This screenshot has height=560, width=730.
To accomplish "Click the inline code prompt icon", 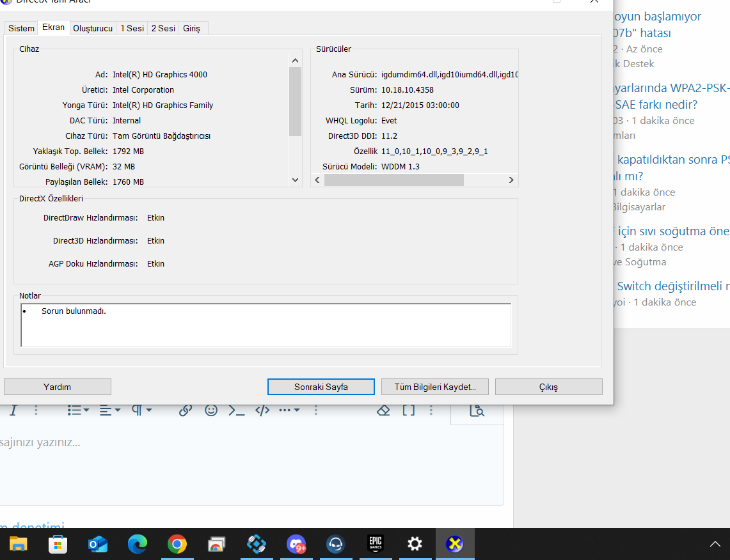I will click(x=237, y=410).
